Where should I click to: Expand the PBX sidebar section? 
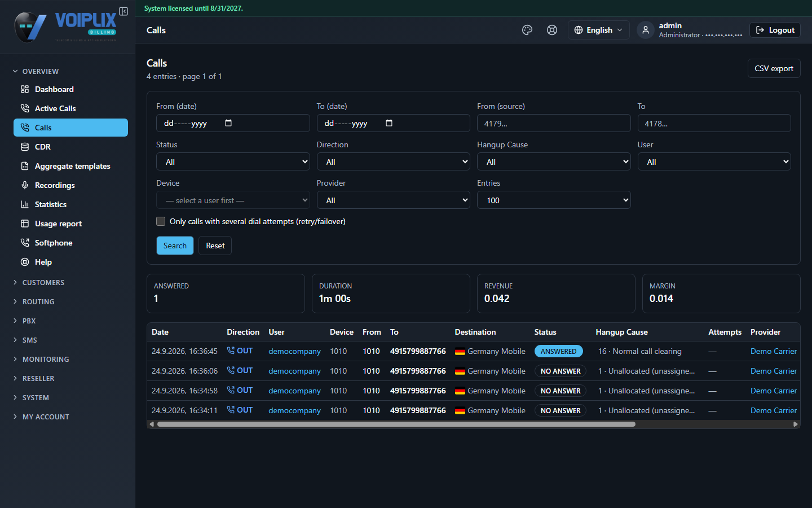coord(24,321)
